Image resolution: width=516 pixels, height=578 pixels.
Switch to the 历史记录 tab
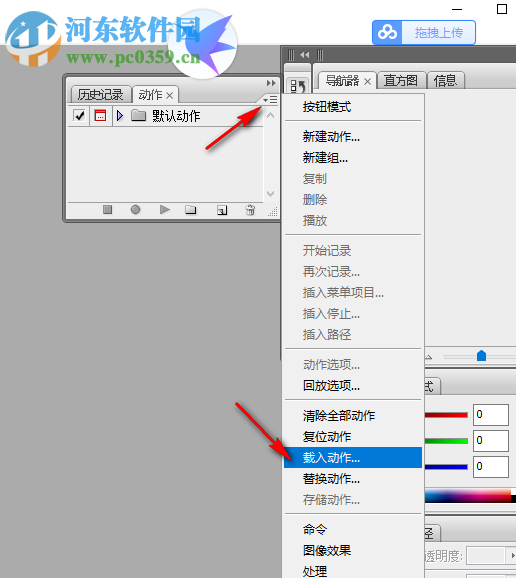tap(101, 95)
